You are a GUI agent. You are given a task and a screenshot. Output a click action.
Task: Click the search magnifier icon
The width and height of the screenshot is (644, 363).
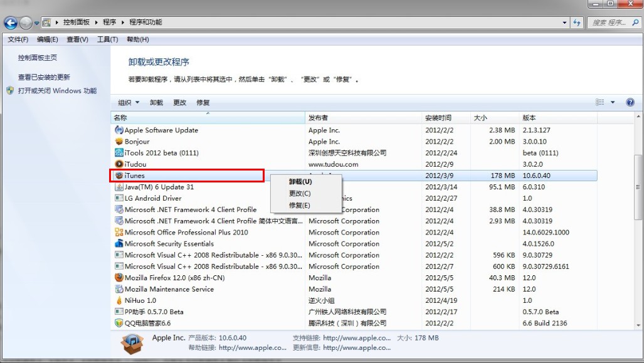[635, 23]
